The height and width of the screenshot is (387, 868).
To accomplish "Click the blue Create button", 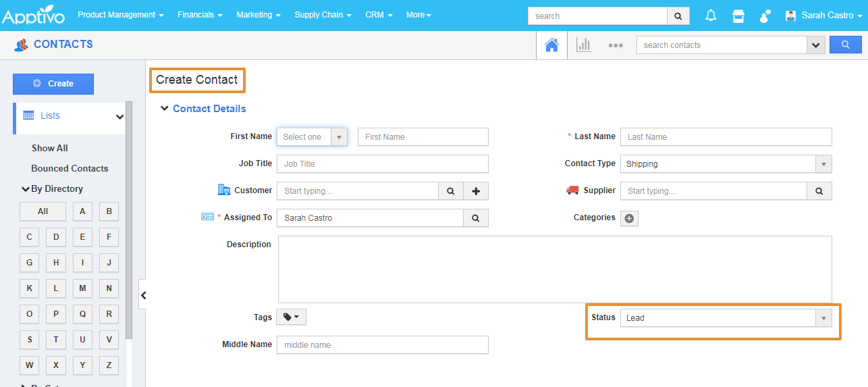I will 53,84.
